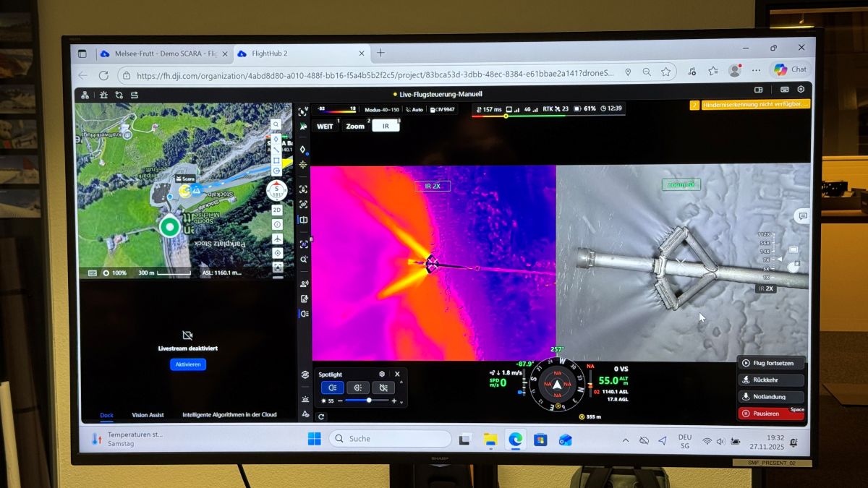Viewport: 868px width, 488px height.
Task: Click the spotlight icon in vertical toolbar
Action: click(304, 314)
